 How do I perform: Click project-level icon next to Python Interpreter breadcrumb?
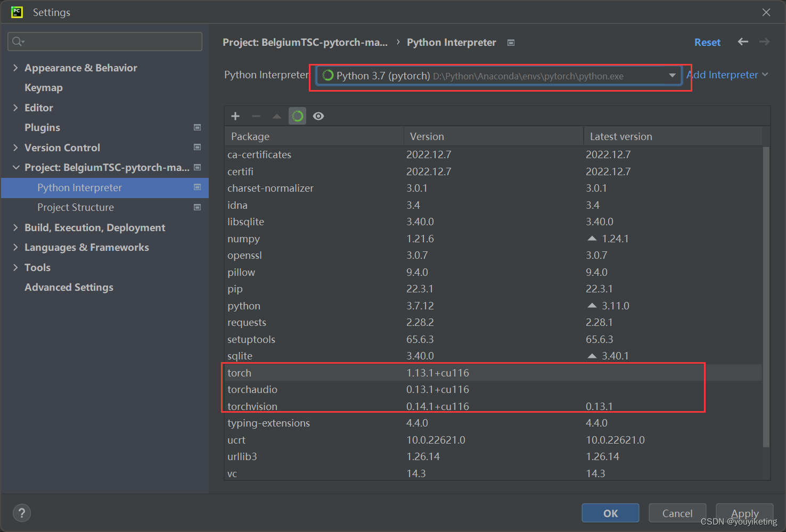[511, 43]
